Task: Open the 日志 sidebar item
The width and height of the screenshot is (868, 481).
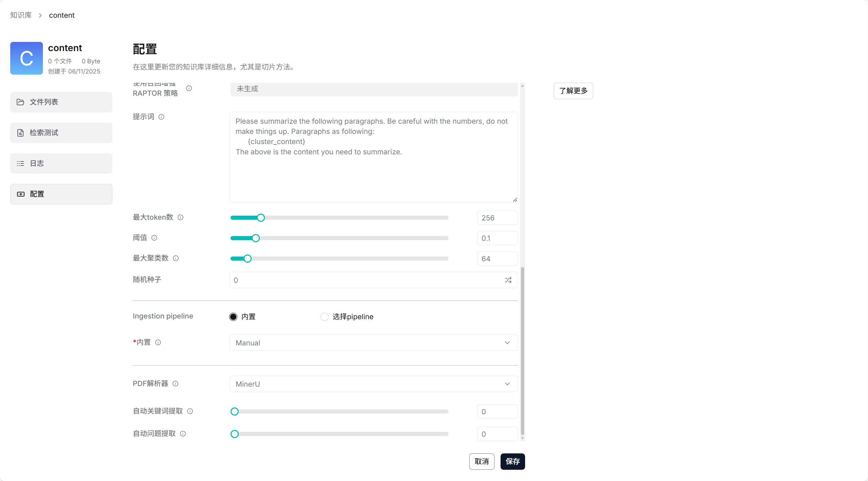Action: (61, 164)
